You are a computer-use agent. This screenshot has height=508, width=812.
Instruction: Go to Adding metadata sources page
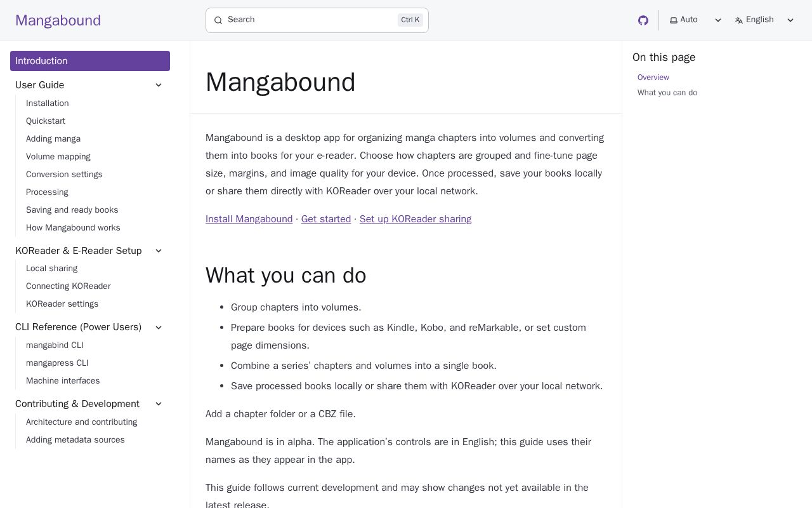click(x=75, y=440)
